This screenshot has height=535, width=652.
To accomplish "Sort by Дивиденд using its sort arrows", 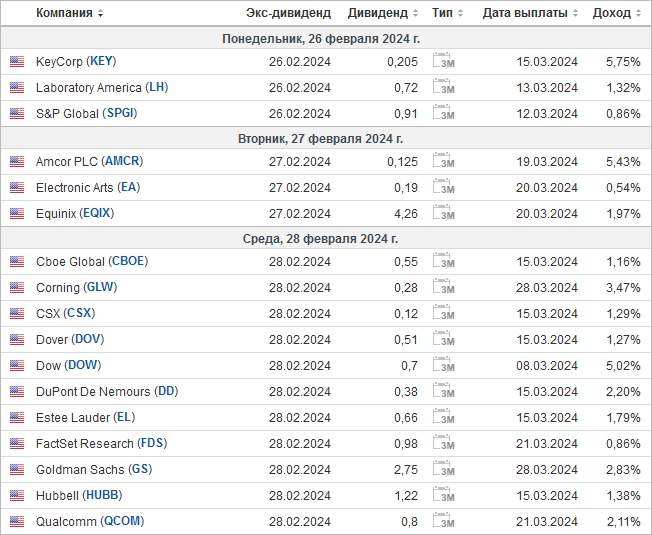I will tap(415, 13).
